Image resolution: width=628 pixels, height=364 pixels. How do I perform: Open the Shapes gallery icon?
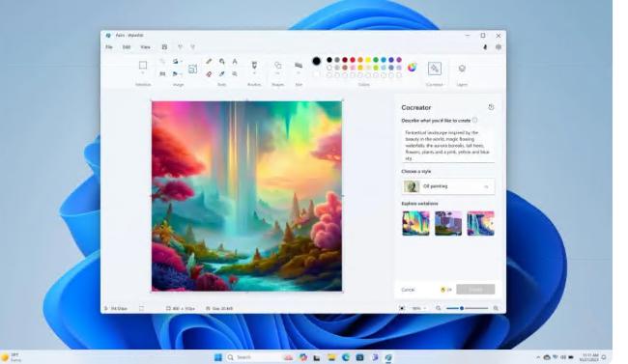click(277, 65)
